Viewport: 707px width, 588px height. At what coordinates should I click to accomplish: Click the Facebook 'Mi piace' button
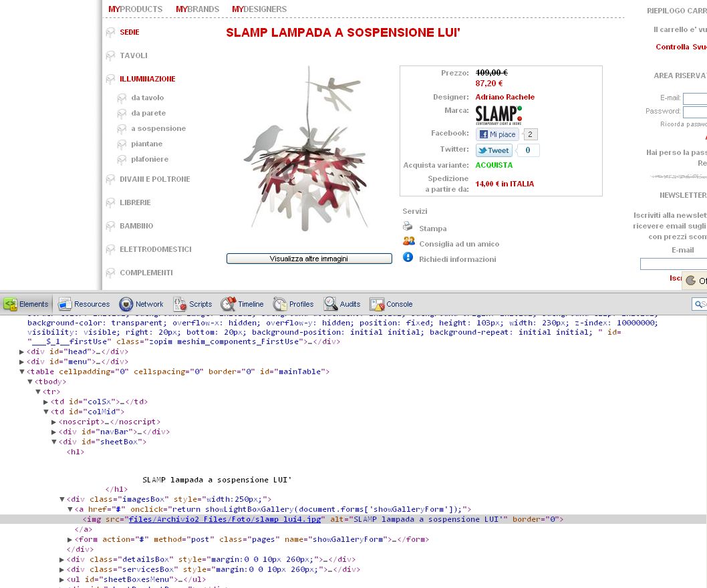pyautogui.click(x=497, y=134)
